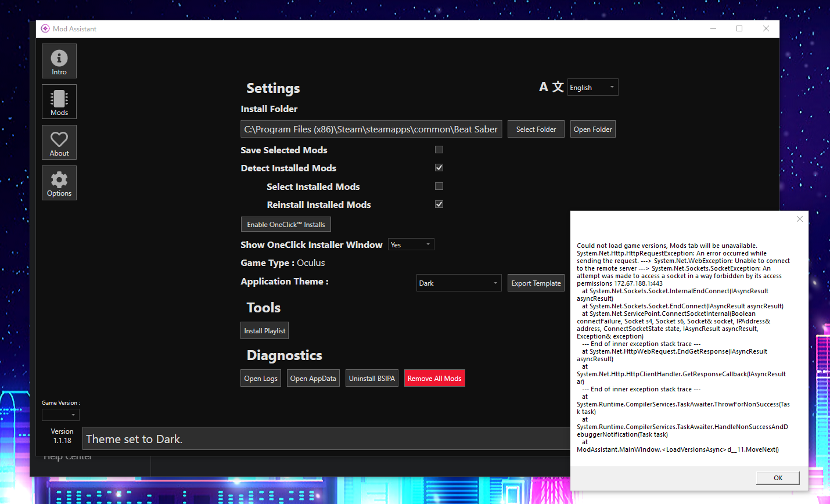Click the Mod Assistant title bar logo
The height and width of the screenshot is (504, 830).
45,28
